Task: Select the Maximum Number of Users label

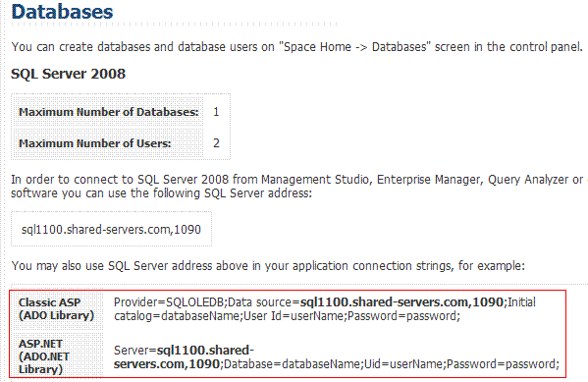Action: pos(95,143)
